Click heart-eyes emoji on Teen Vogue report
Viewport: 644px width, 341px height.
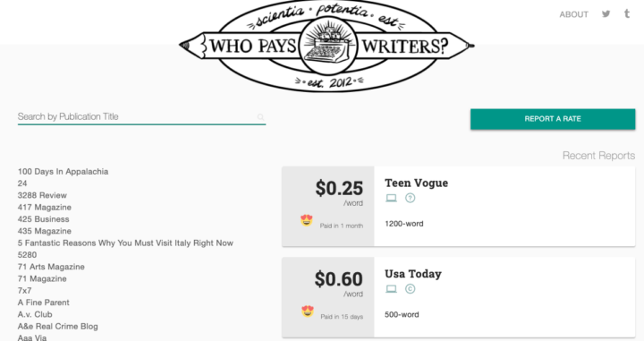click(x=307, y=221)
